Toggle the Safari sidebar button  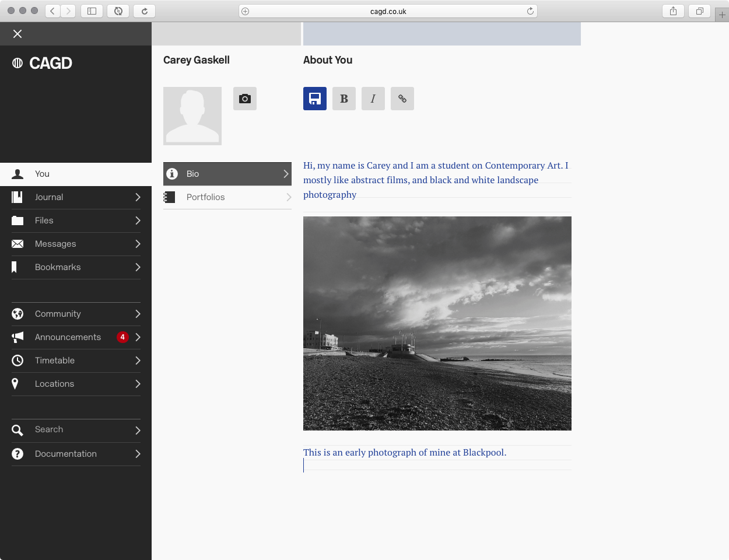(92, 11)
